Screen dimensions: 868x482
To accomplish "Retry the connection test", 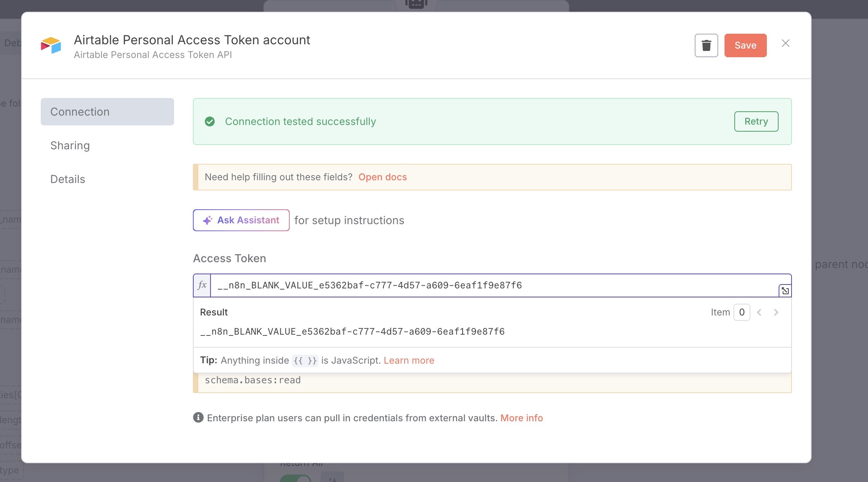I will 756,121.
